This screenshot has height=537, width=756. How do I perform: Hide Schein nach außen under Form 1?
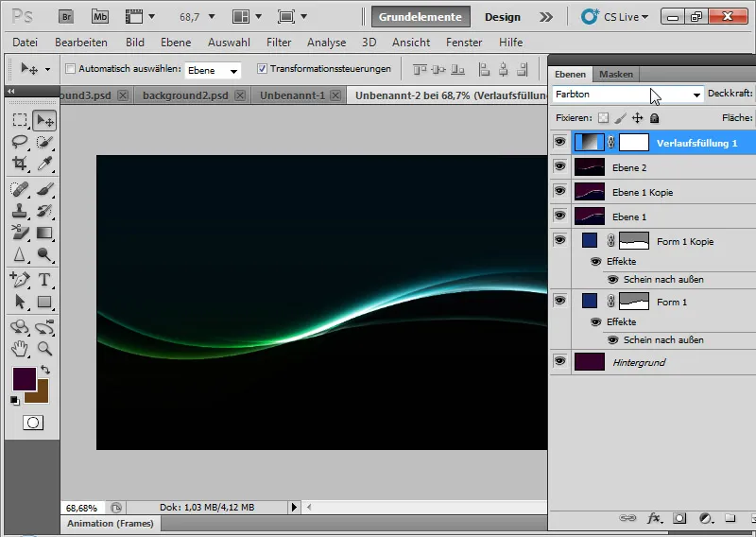point(612,340)
